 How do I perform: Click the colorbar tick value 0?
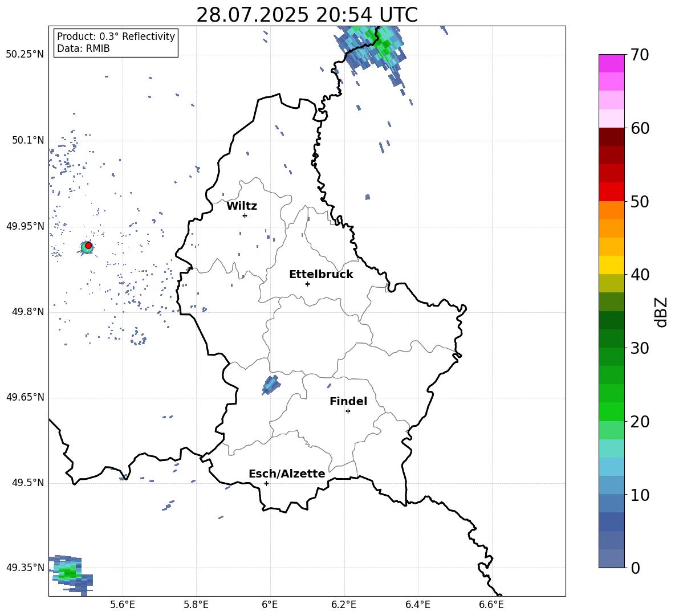click(635, 568)
